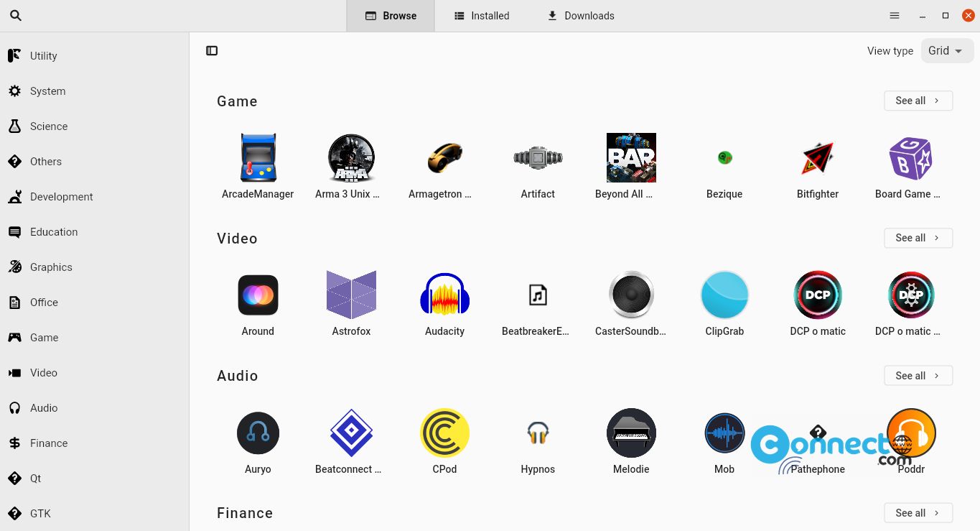Open ArcadeManager app icon
The width and height of the screenshot is (980, 531).
[x=258, y=157]
